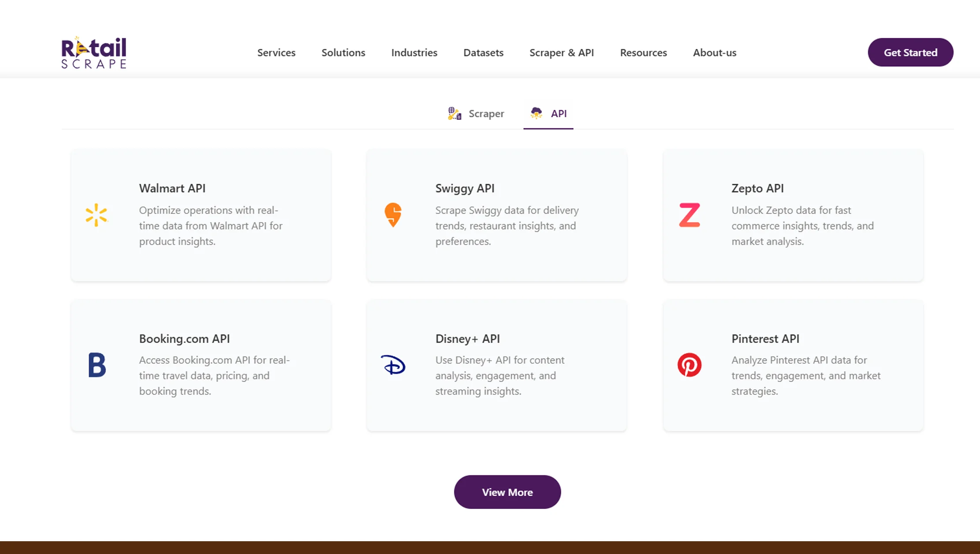Select the Disney+ logo icon

pos(393,365)
